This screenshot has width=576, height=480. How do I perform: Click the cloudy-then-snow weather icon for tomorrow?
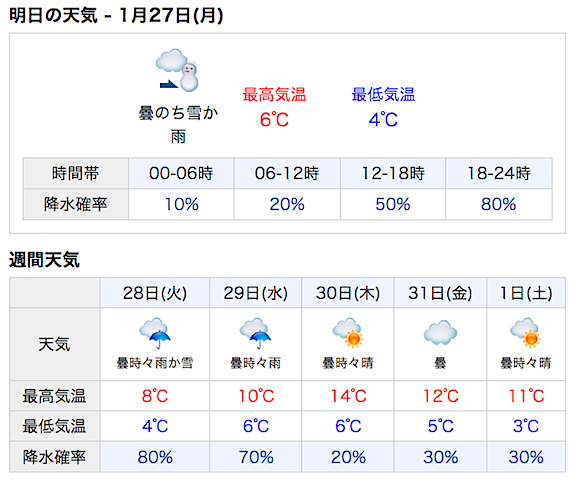pos(177,70)
